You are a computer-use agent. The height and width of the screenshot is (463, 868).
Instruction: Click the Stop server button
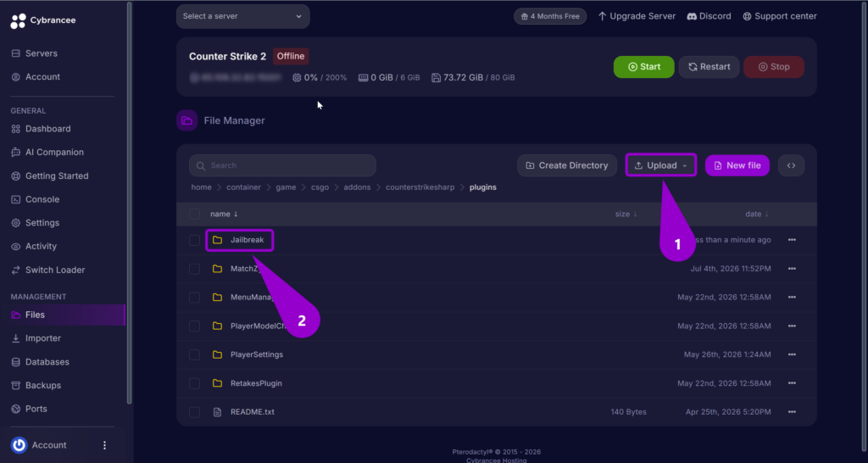click(774, 66)
